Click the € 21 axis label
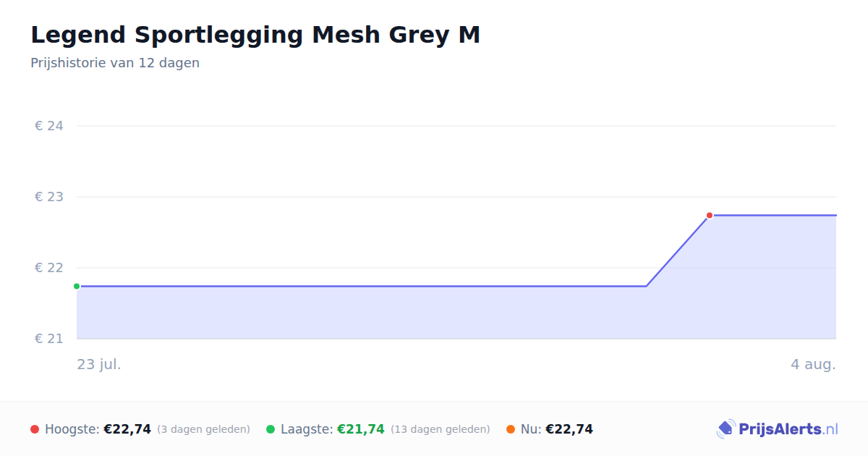The image size is (868, 456). click(x=49, y=339)
